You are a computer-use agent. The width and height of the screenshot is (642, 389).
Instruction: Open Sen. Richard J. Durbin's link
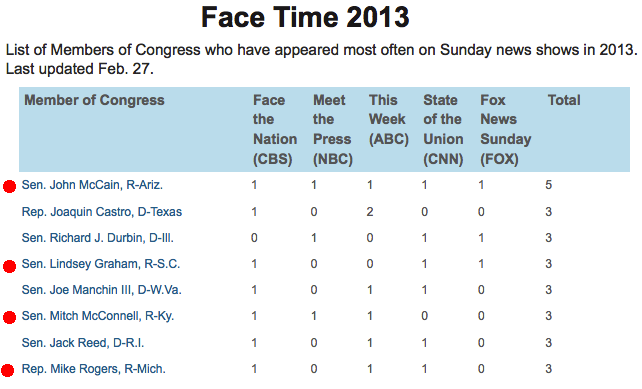tap(97, 238)
